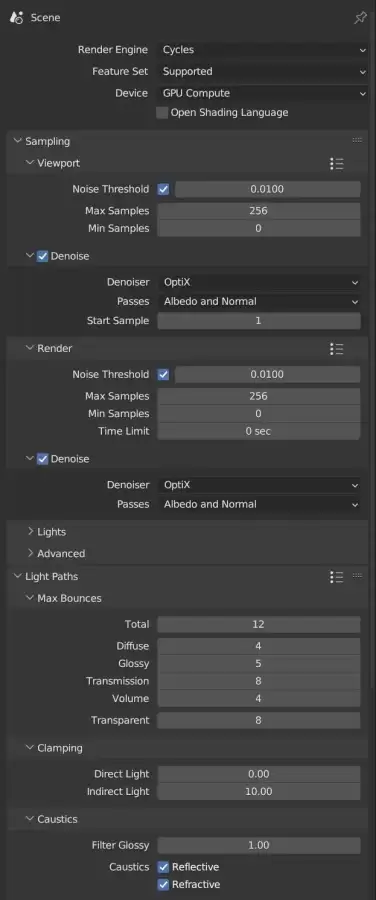
Task: Expand the Advanced subpanel
Action: pos(30,553)
